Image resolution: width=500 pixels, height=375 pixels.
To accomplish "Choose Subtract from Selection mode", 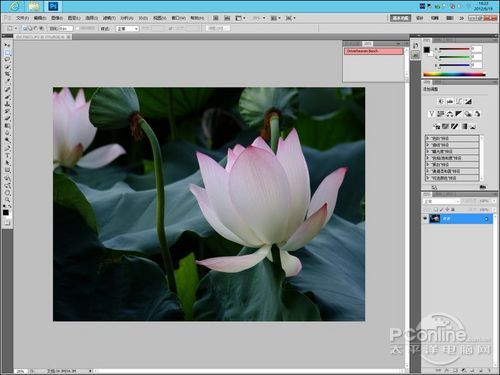I will (36, 28).
